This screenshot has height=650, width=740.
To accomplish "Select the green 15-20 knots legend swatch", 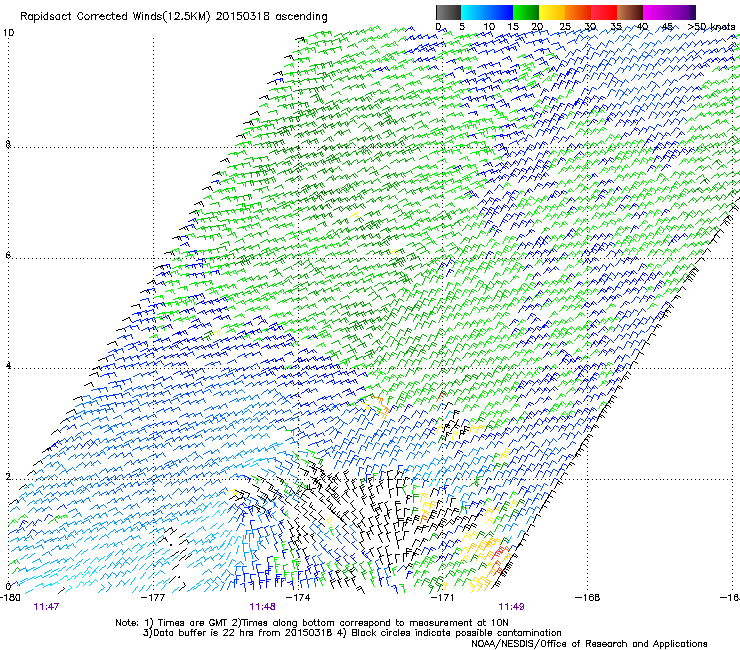I will click(525, 12).
